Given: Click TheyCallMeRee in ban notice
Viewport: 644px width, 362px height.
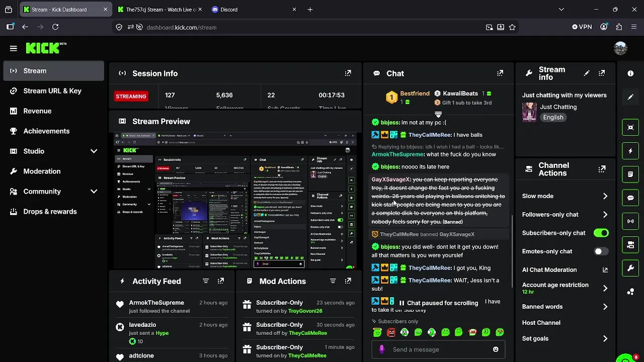Looking at the screenshot, I should coord(399,234).
